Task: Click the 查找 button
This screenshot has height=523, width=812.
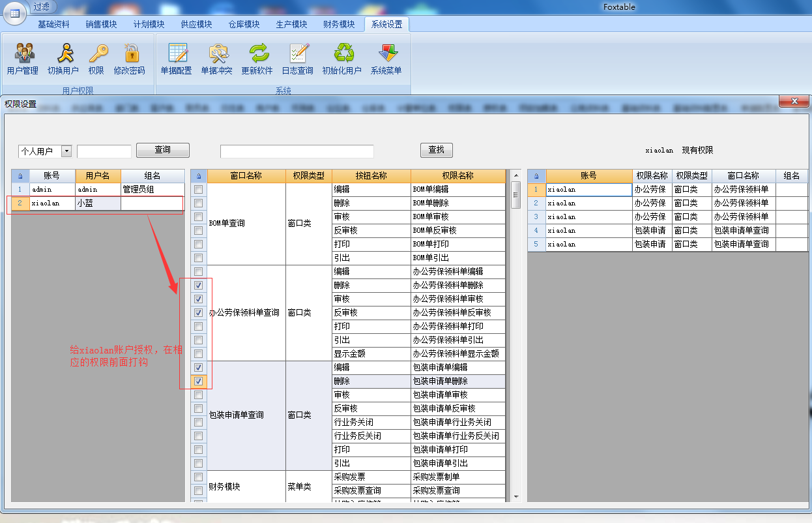Action: point(437,150)
